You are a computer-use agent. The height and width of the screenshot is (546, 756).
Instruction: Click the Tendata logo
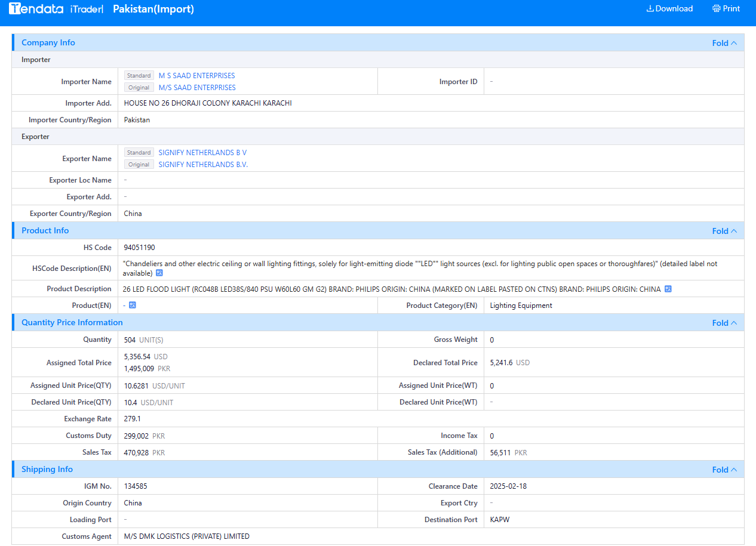(x=36, y=9)
